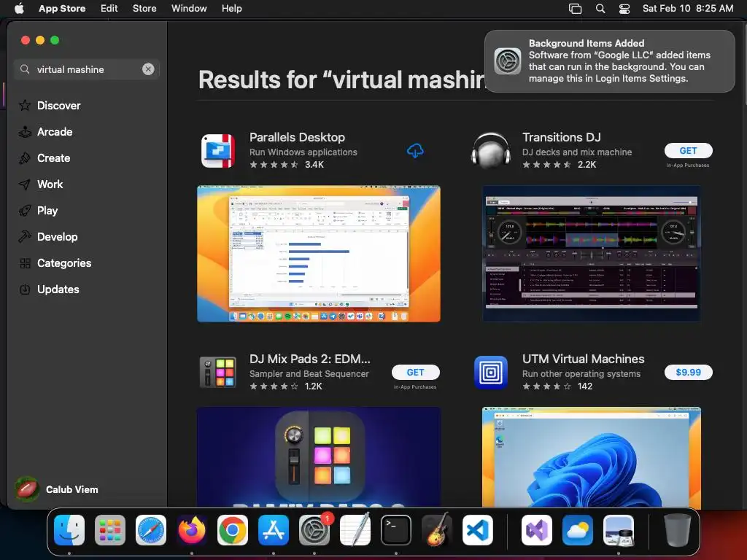Launch Google Chrome from the Dock

(x=233, y=530)
